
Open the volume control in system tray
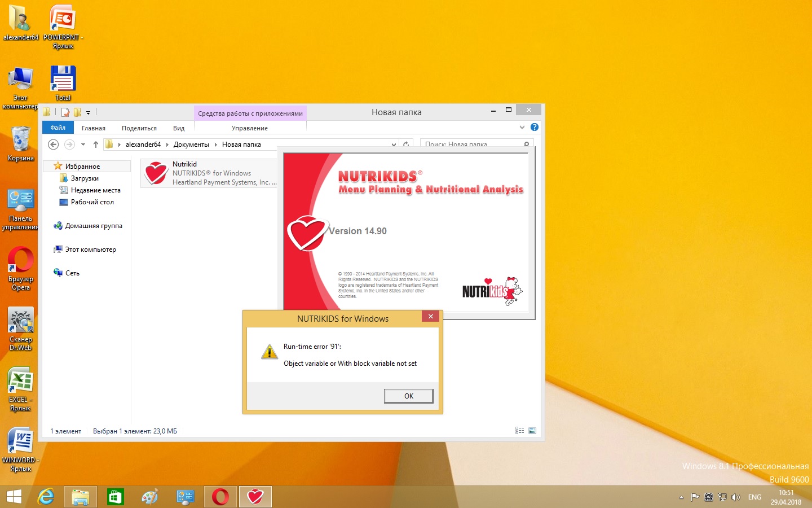tap(736, 497)
